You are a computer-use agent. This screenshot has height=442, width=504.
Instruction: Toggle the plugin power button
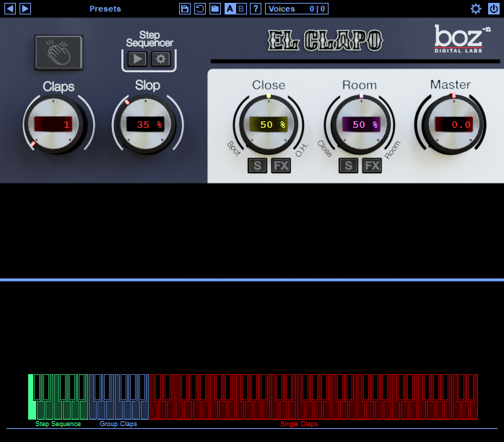493,9
